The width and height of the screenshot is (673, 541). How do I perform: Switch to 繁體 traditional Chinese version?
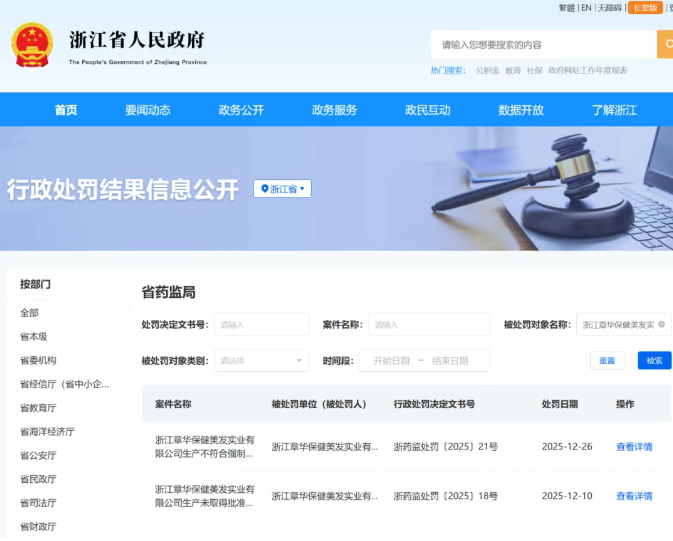click(x=567, y=8)
